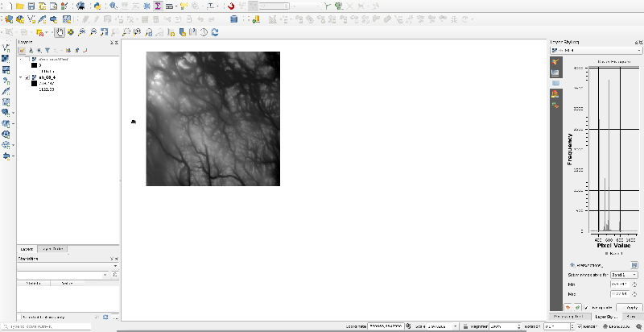The height and width of the screenshot is (332, 644).
Task: Zoom to full extent
Action: click(x=104, y=32)
